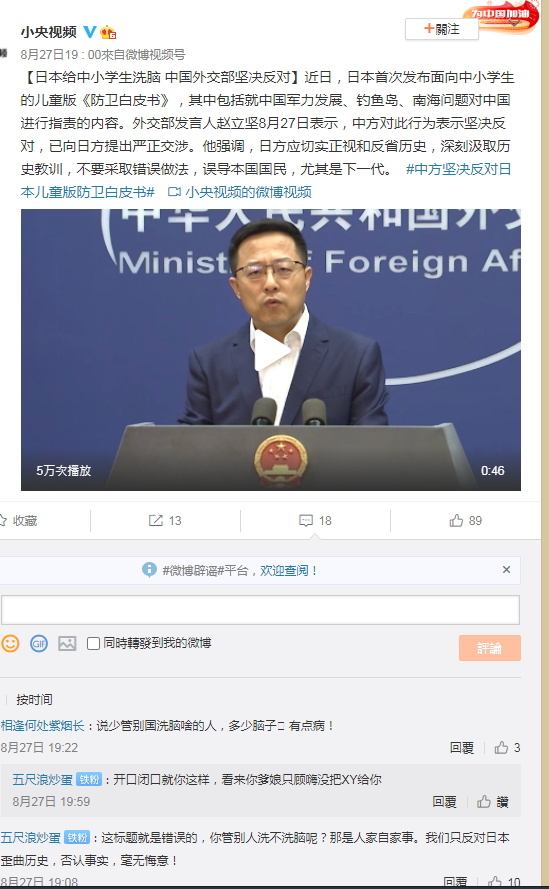Dismiss the 微博辟谣 notice banner
This screenshot has width=549, height=889.
(x=506, y=570)
